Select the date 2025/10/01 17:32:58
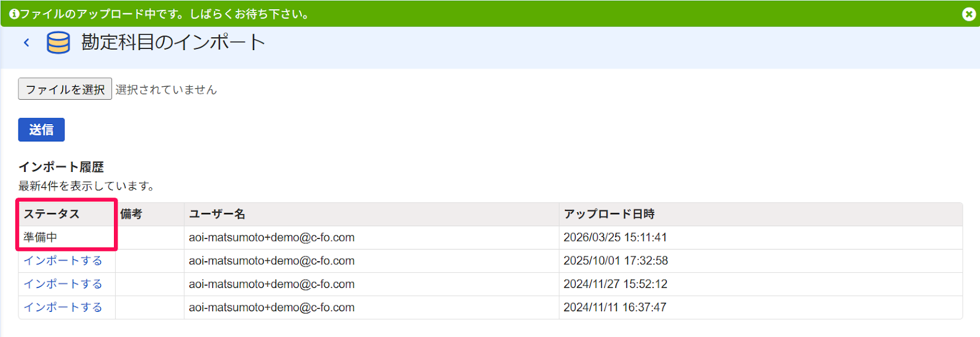 [x=616, y=261]
